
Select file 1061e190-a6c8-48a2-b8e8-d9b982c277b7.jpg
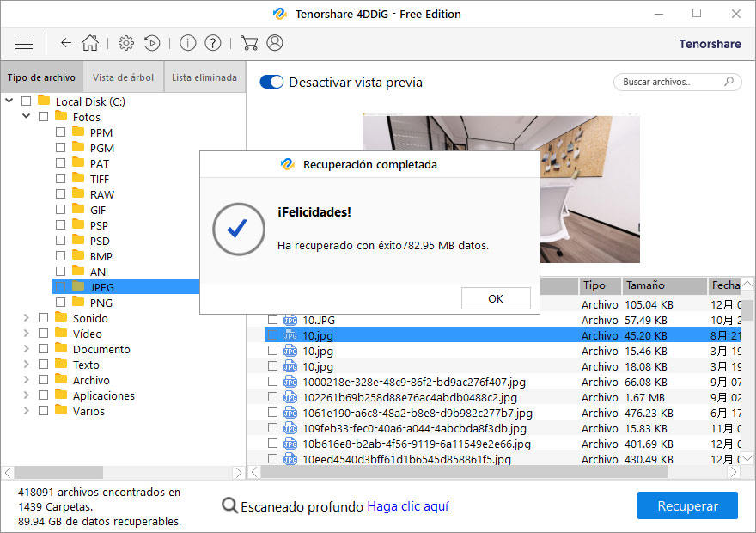coord(418,413)
